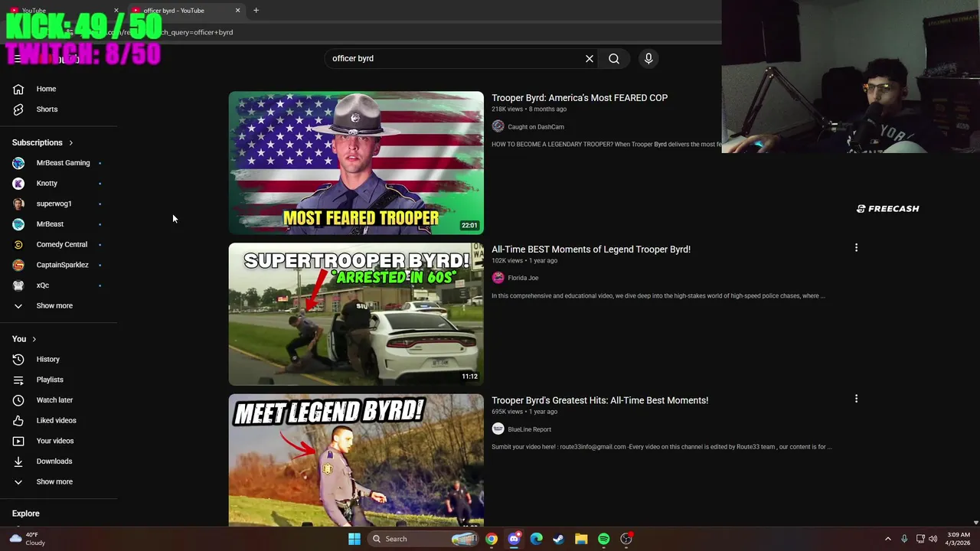Open watch History
Image resolution: width=980 pixels, height=551 pixels.
click(x=47, y=360)
